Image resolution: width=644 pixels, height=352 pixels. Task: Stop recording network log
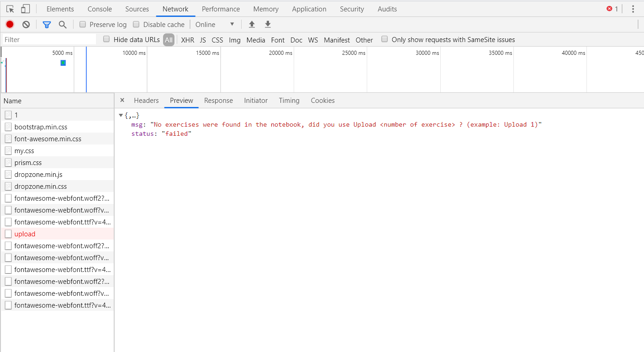[x=10, y=25]
